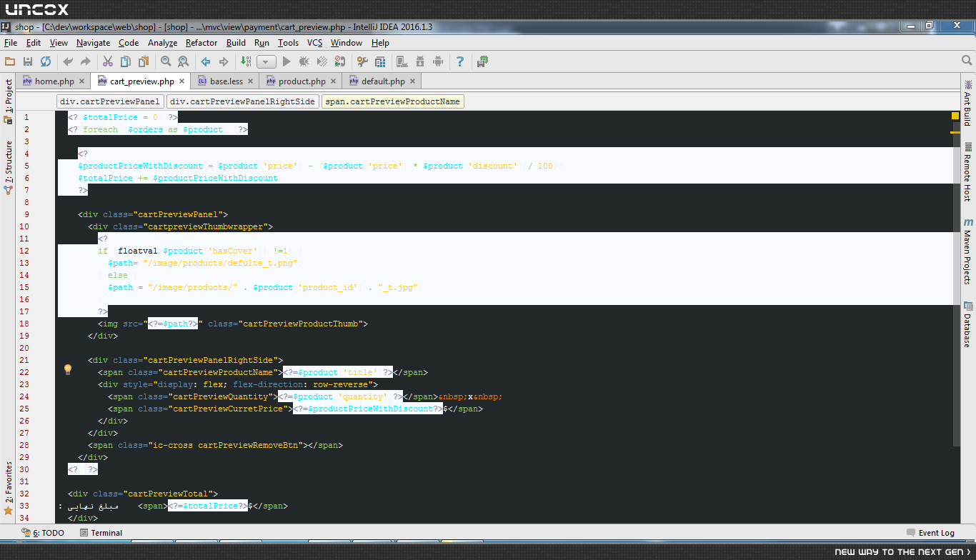The image size is (976, 560).
Task: Toggle the Ant Build tool window
Action: [967, 103]
